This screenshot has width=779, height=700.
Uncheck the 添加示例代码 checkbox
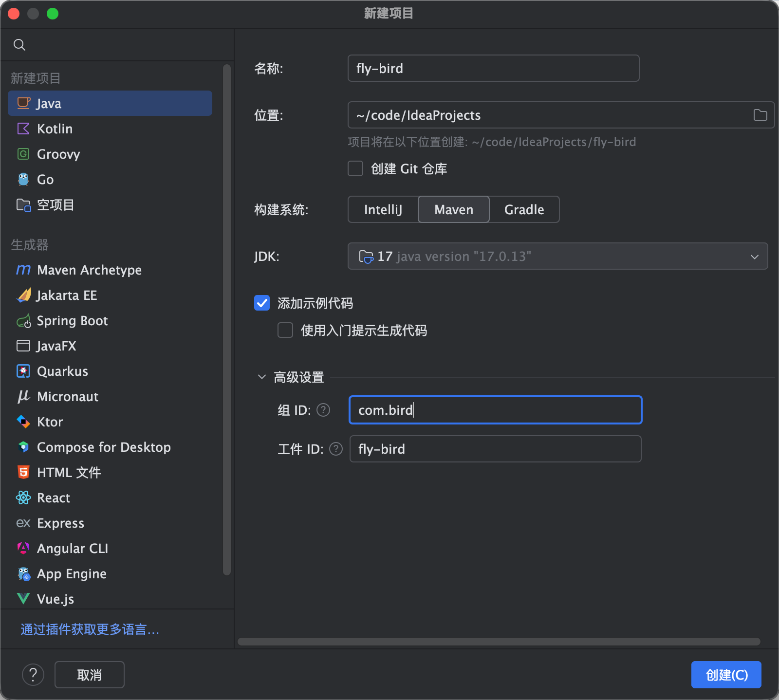point(262,303)
